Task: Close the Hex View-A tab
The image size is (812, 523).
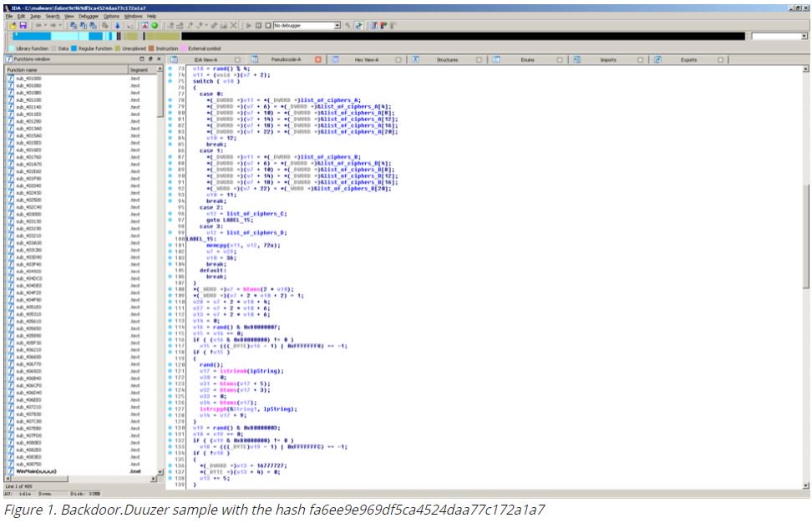Action: (398, 59)
